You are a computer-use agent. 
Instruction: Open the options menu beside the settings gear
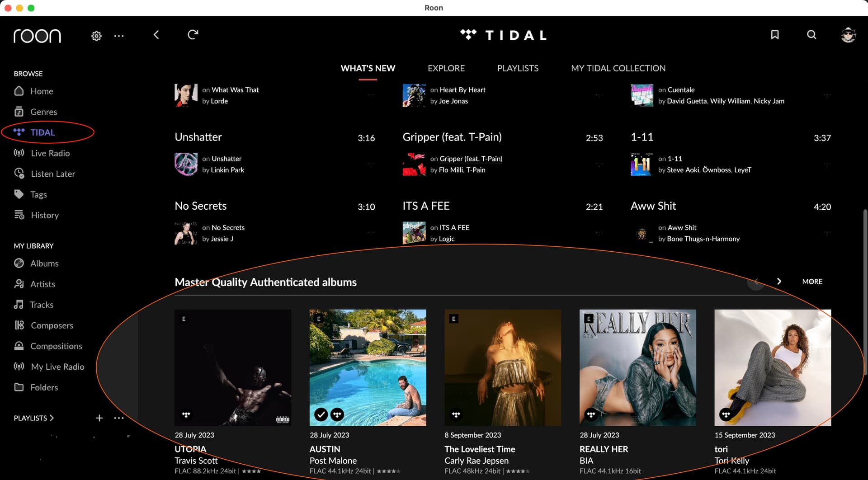coord(119,35)
